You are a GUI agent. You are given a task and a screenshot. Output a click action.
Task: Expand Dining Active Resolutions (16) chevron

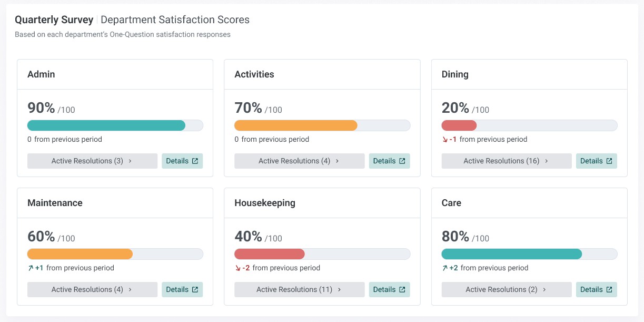tap(546, 161)
